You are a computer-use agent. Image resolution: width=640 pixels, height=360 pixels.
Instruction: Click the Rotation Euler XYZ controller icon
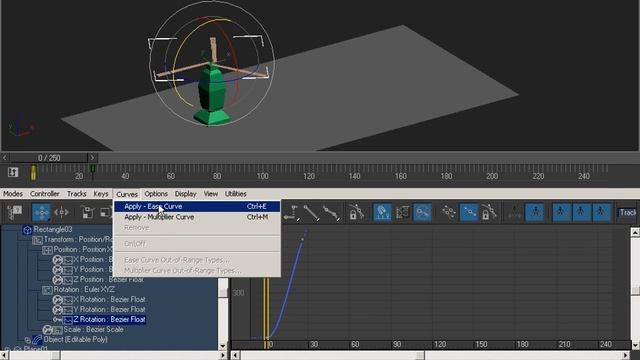pyautogui.click(x=47, y=290)
